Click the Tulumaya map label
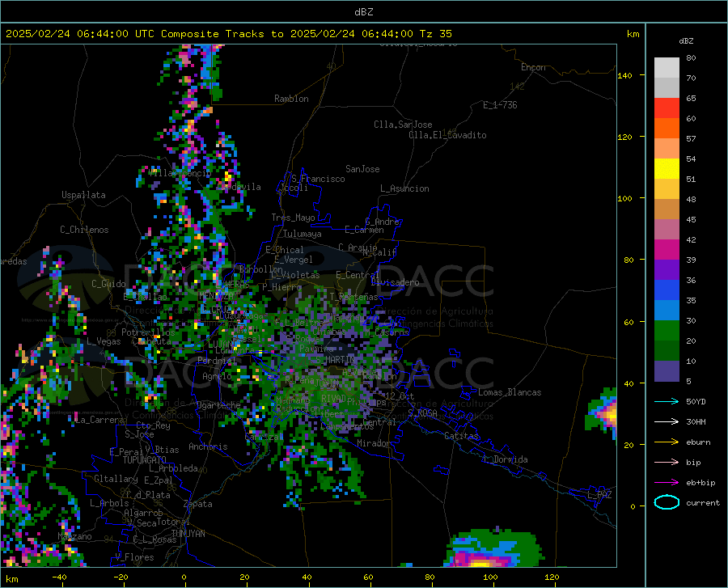Image resolution: width=728 pixels, height=588 pixels. 303,234
